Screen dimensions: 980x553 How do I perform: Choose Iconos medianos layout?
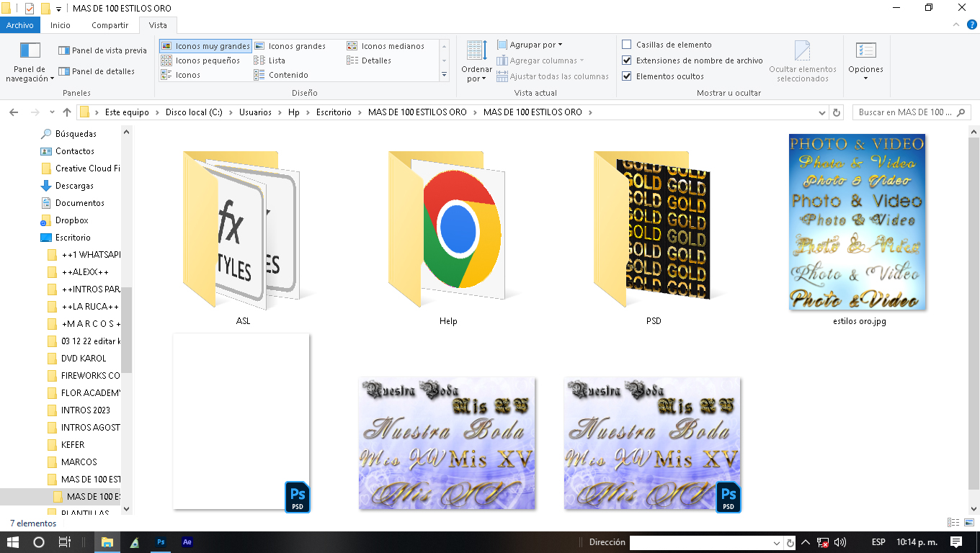[x=386, y=46]
